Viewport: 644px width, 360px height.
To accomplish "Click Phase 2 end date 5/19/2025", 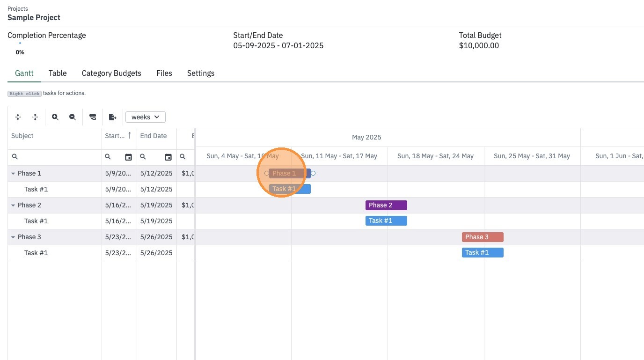I will (x=156, y=205).
